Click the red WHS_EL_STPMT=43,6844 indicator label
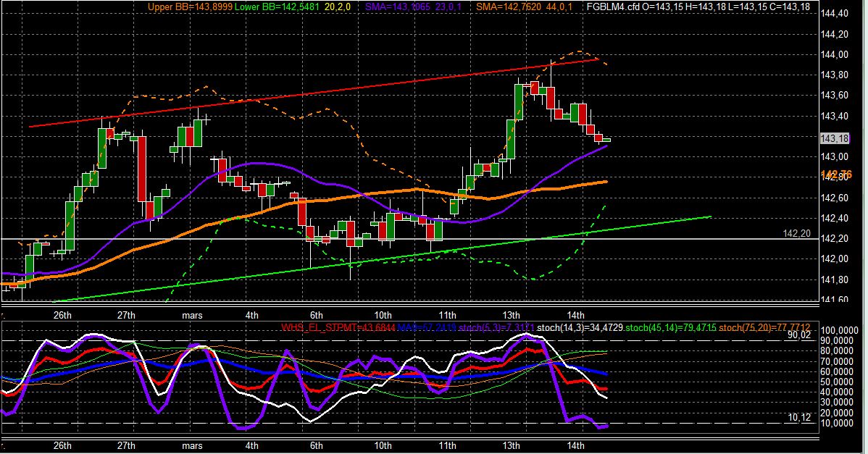The width and height of the screenshot is (868, 454). 338,328
